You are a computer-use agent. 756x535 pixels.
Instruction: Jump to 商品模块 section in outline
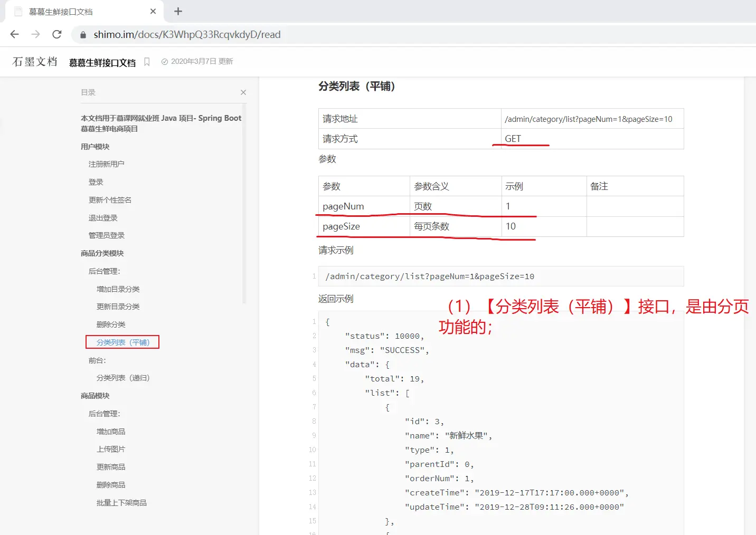coord(95,396)
